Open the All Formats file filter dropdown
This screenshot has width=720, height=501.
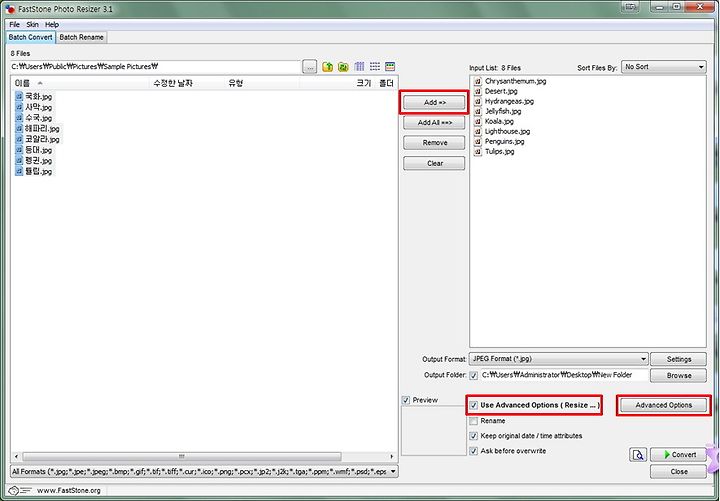point(204,472)
